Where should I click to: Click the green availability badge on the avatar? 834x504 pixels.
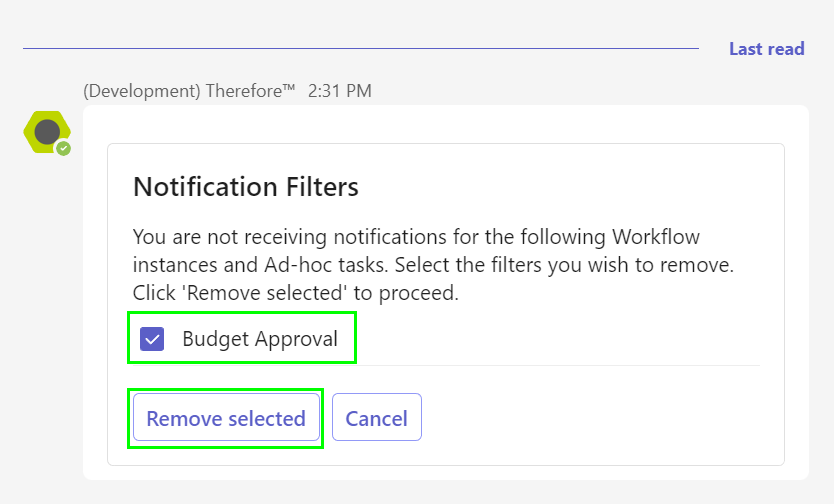click(64, 148)
